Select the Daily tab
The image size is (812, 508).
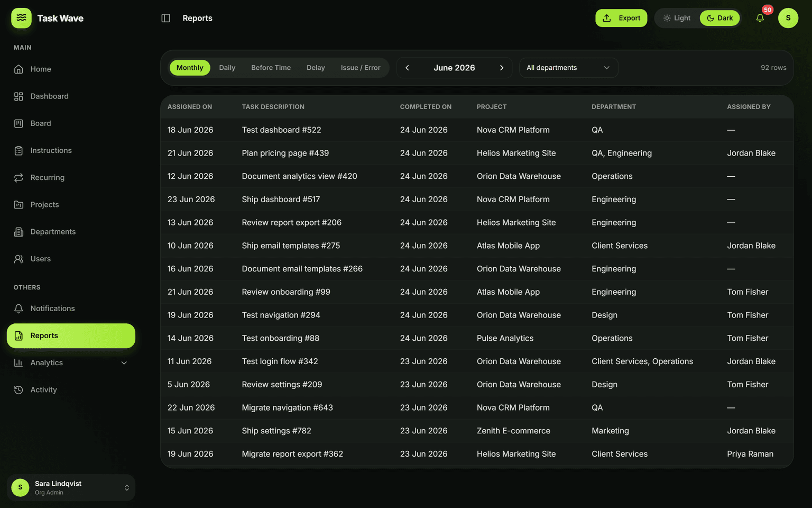(x=227, y=68)
